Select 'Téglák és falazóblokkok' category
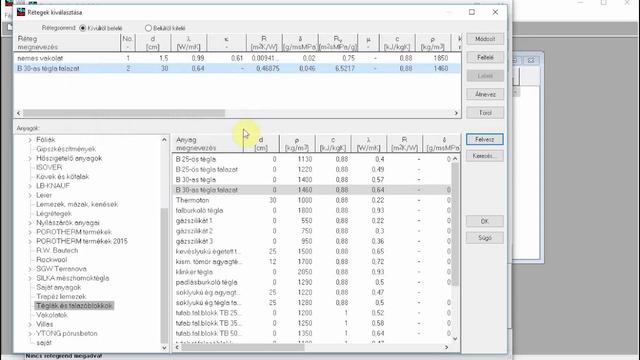640x360 pixels. (x=74, y=306)
